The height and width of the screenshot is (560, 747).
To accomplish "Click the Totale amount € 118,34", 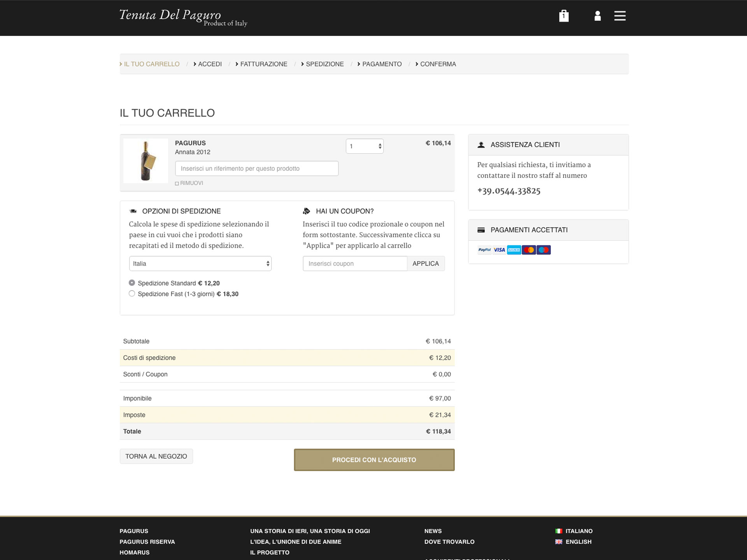I will pyautogui.click(x=438, y=431).
